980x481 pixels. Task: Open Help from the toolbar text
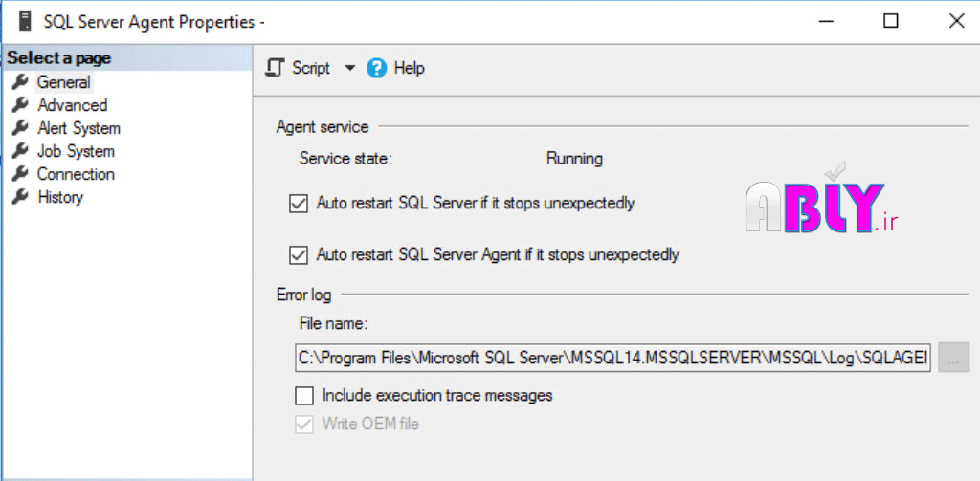tap(410, 68)
